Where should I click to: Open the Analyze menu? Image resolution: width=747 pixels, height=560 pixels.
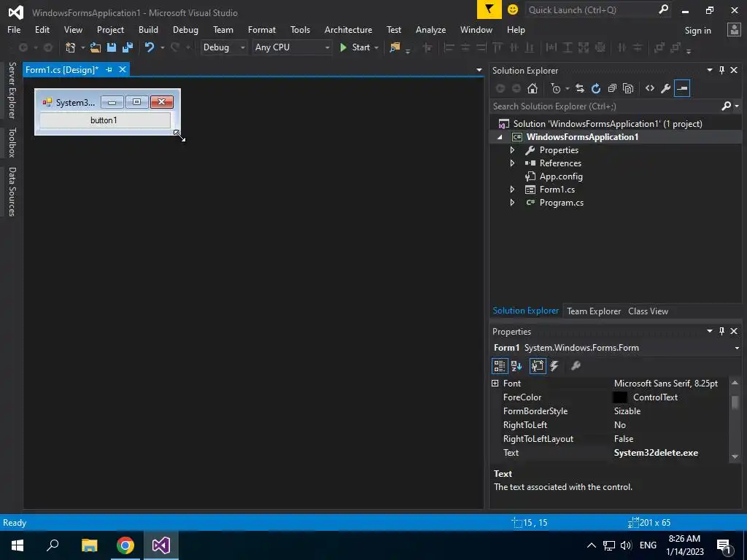pyautogui.click(x=430, y=29)
